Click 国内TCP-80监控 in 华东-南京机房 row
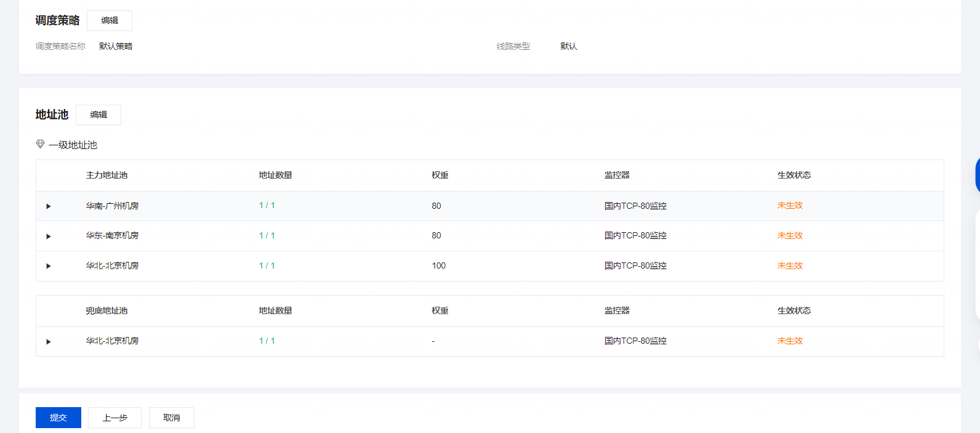This screenshot has height=433, width=980. [635, 235]
